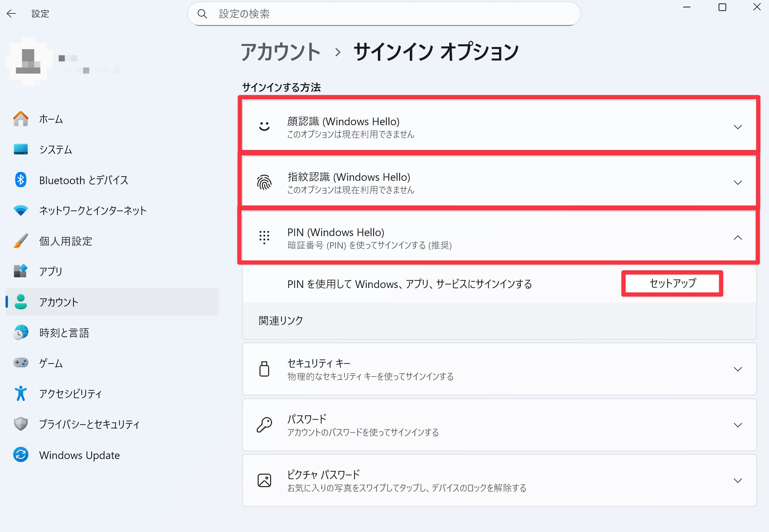
Task: Click the paintbrush Personalization icon
Action: point(21,241)
